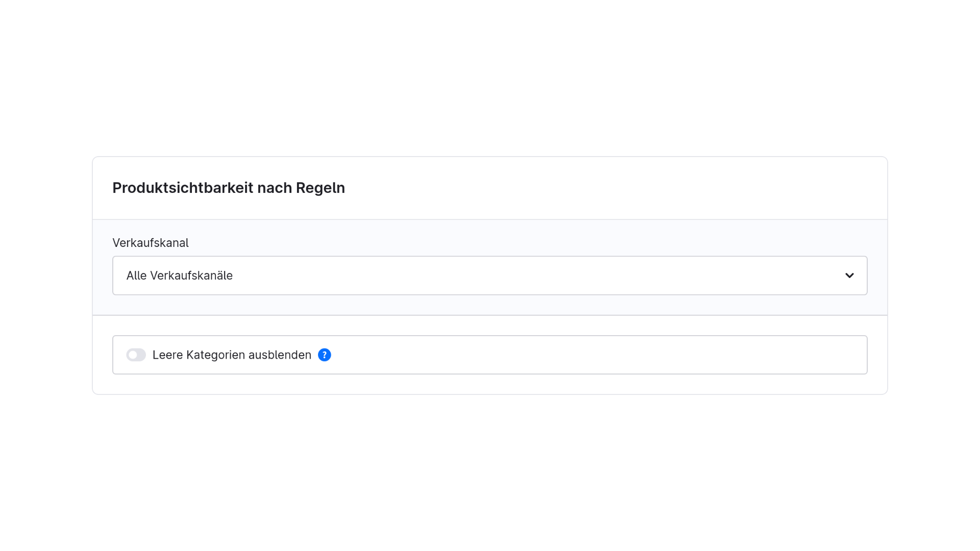The height and width of the screenshot is (551, 980).
Task: Click empty area inside Leere Kategorien row
Action: pos(597,355)
